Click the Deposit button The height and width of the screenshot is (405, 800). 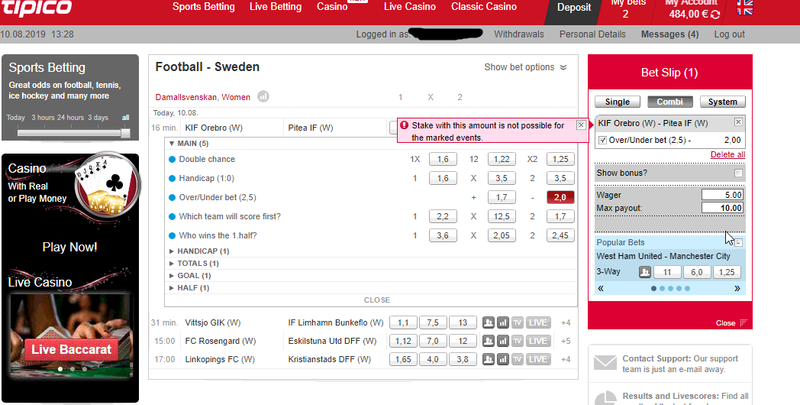(x=574, y=8)
